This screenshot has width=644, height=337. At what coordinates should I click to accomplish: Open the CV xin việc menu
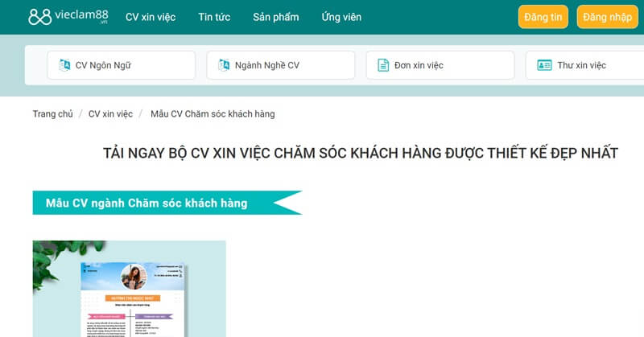pos(151,17)
